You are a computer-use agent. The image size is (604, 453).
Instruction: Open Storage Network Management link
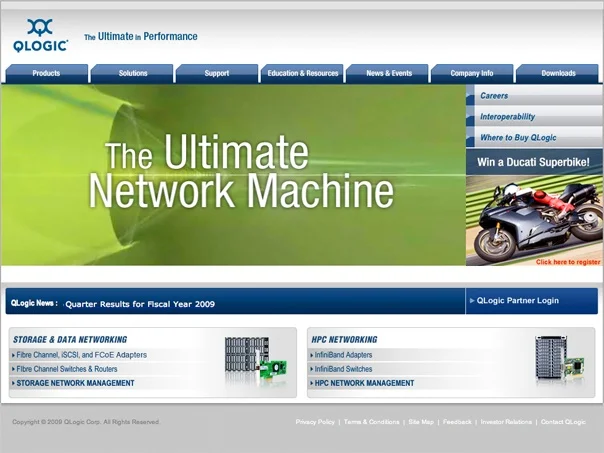[76, 383]
